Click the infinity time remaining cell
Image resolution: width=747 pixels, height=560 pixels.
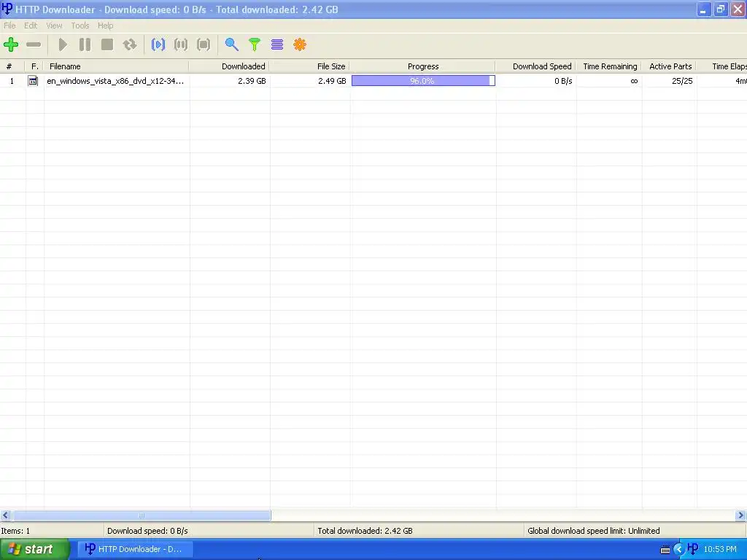(634, 81)
